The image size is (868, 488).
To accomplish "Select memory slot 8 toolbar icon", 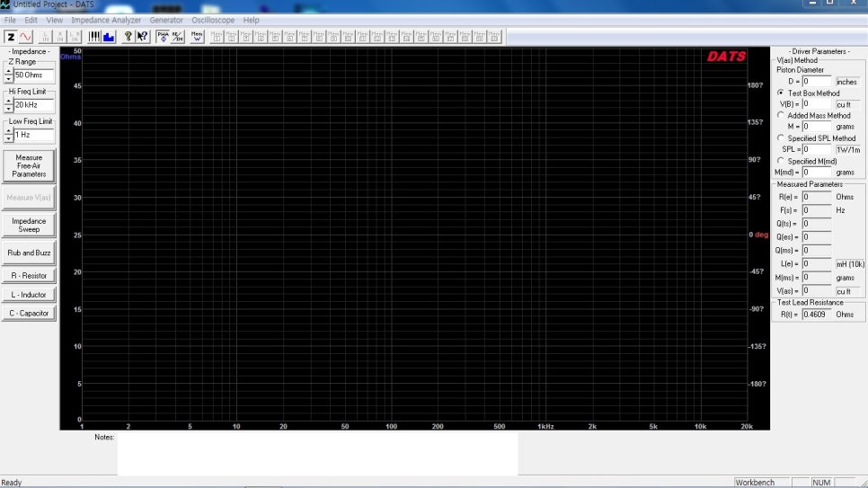I will tap(319, 37).
